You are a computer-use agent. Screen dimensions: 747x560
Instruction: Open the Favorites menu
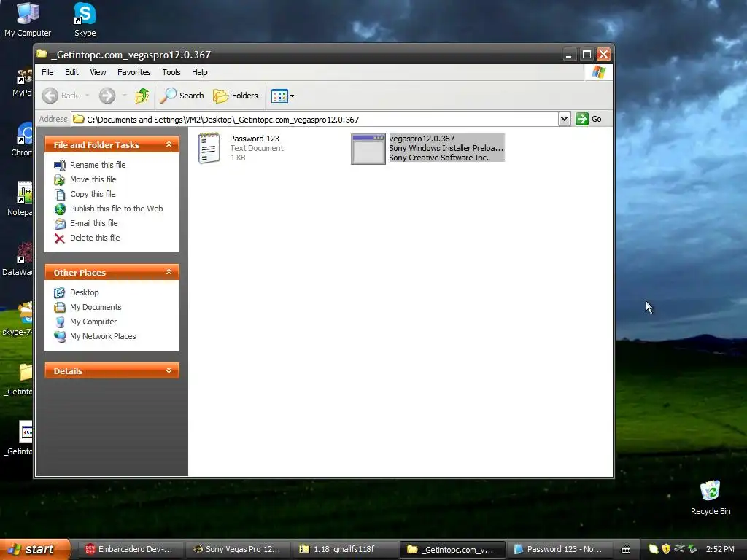(x=134, y=72)
